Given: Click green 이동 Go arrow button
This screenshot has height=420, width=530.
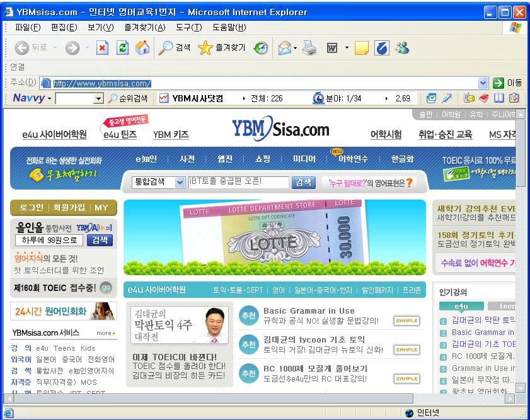Looking at the screenshot, I should pyautogui.click(x=498, y=83).
